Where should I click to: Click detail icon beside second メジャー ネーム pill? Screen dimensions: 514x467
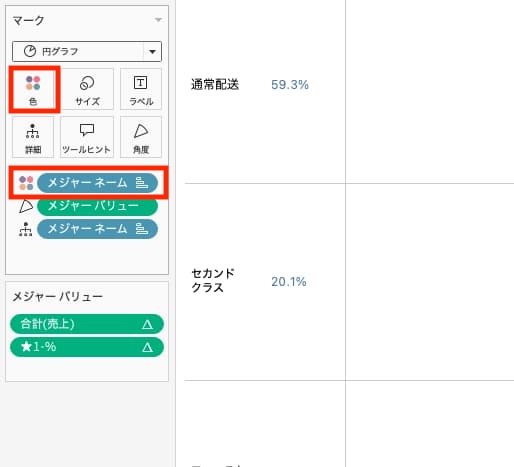[26, 229]
